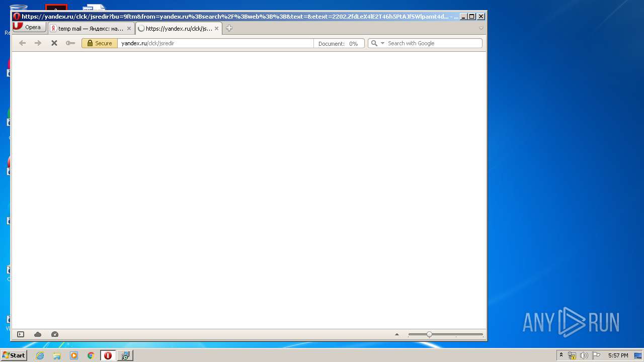Select the yandex.ru/clck/js loading tab
The image size is (644, 362).
click(x=179, y=29)
